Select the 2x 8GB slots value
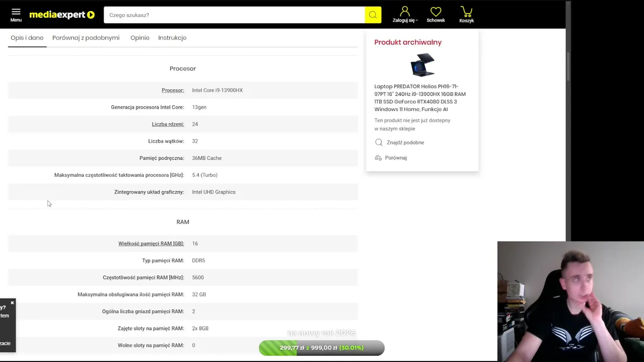 200,328
